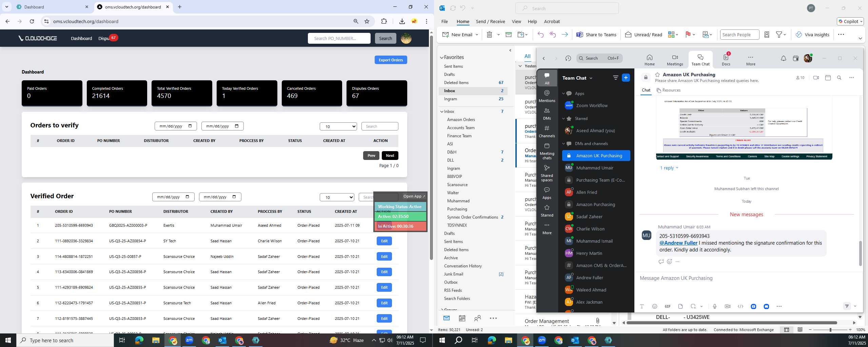
Task: Switch Outlook to Normal view in the status bar
Action: pos(786,330)
